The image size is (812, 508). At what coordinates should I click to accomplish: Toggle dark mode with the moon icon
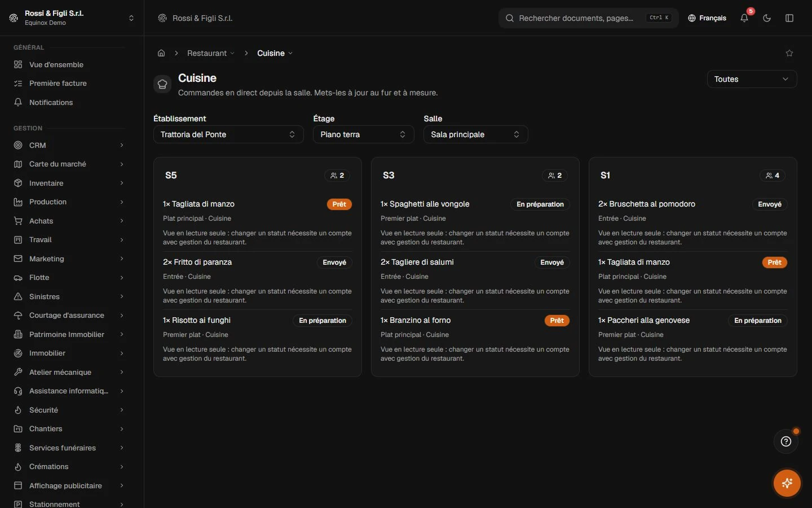coord(767,18)
